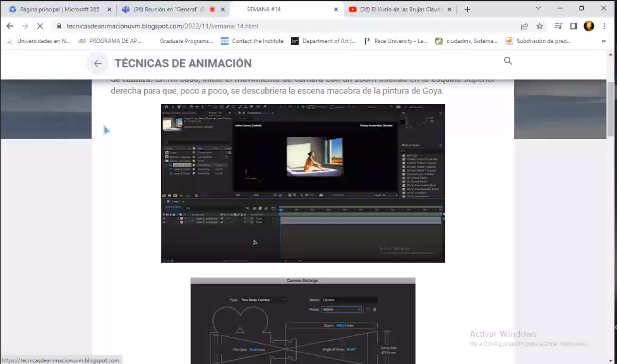
Task: Open Contact the Institute bookmark
Action: click(x=252, y=41)
